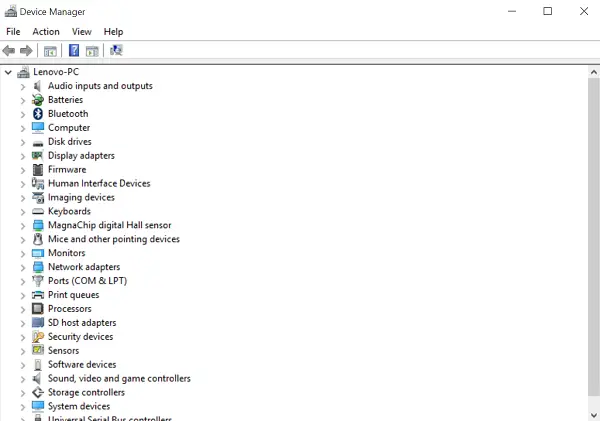
Task: Click the Scan for hardware changes icon
Action: pos(116,50)
